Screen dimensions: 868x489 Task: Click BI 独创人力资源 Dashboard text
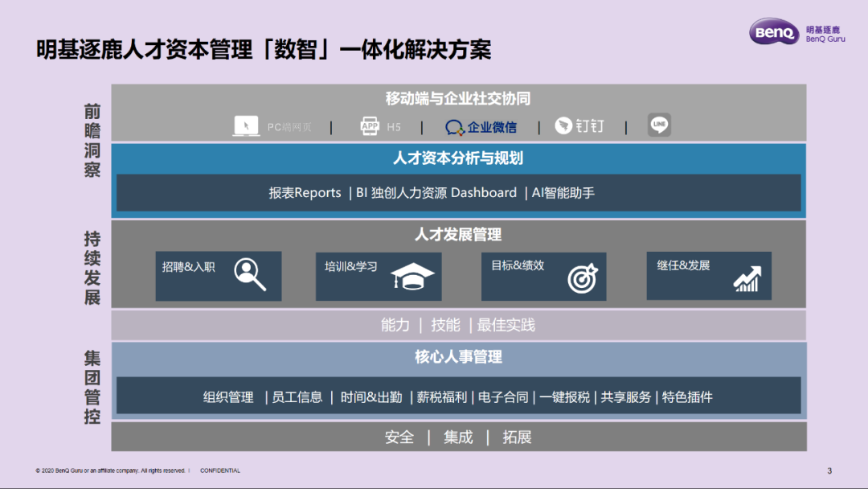(x=436, y=193)
